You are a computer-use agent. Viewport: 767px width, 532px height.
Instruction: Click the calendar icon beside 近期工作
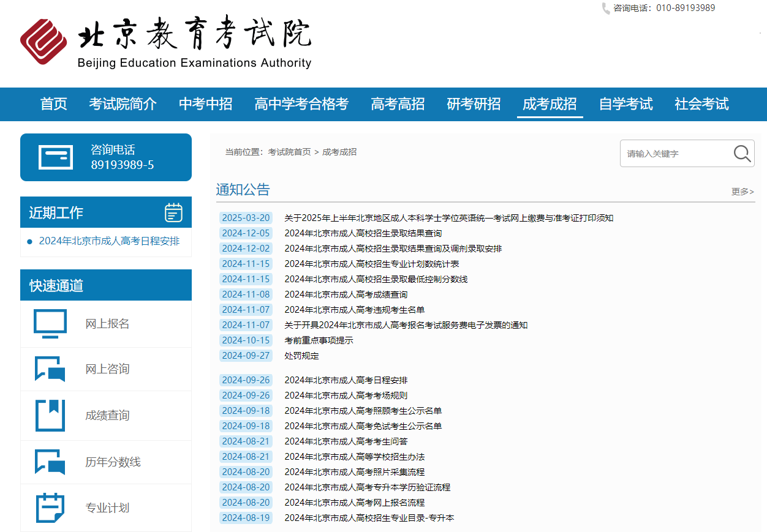(x=173, y=212)
